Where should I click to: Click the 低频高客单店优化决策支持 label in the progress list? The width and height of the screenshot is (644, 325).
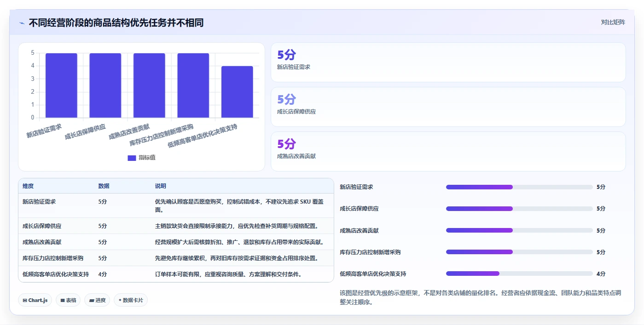pyautogui.click(x=373, y=274)
